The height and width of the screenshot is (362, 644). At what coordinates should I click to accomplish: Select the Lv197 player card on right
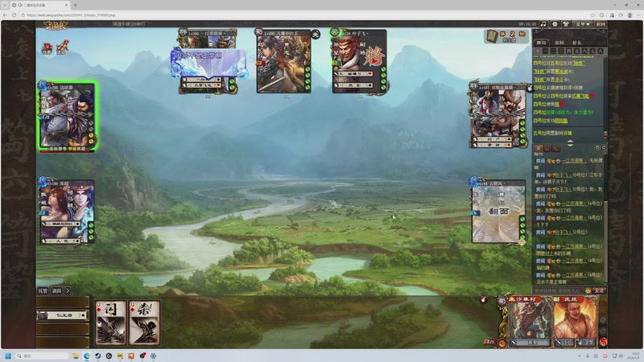click(498, 116)
